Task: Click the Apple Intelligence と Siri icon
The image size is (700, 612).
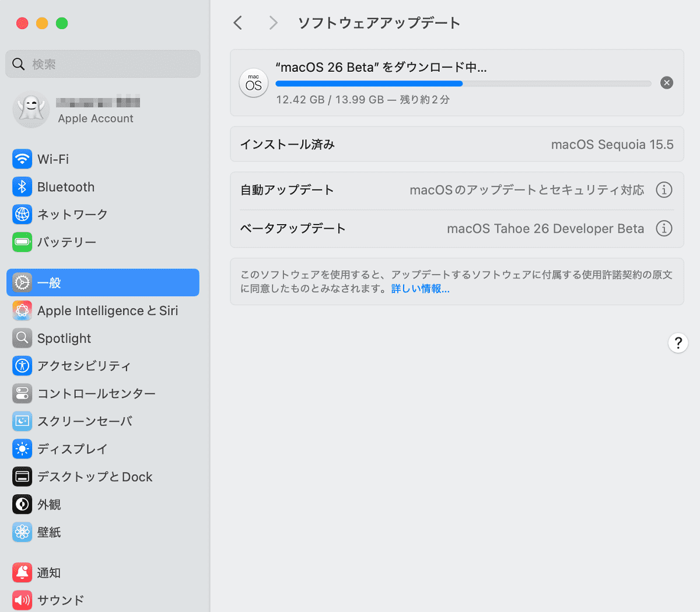Action: click(22, 310)
